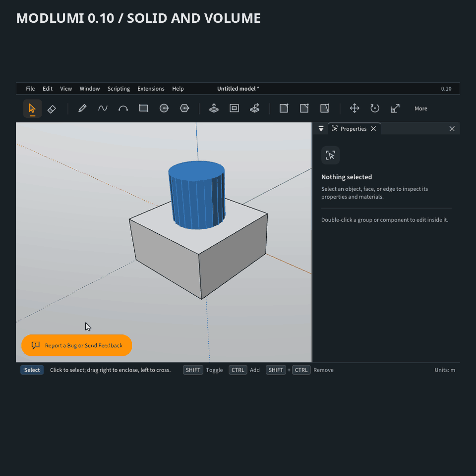476x476 pixels.
Task: Select the Freehand curve tool
Action: coord(103,108)
